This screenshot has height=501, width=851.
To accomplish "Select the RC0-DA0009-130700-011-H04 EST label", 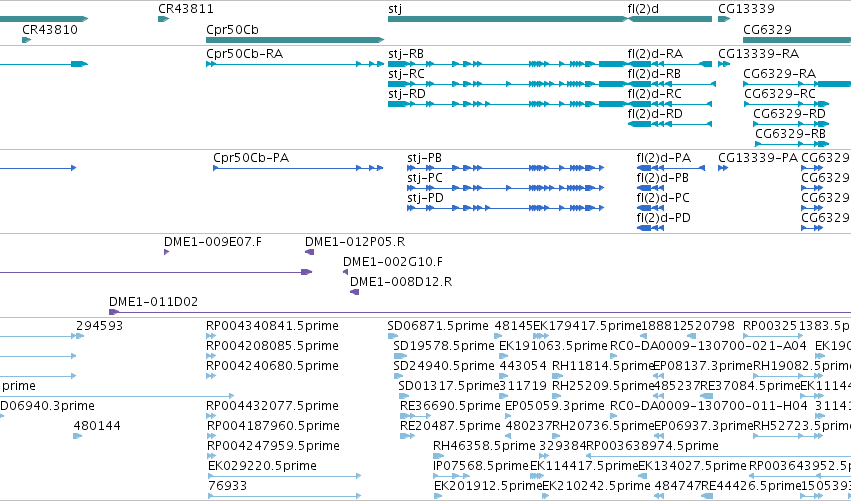I will pyautogui.click(x=709, y=405).
